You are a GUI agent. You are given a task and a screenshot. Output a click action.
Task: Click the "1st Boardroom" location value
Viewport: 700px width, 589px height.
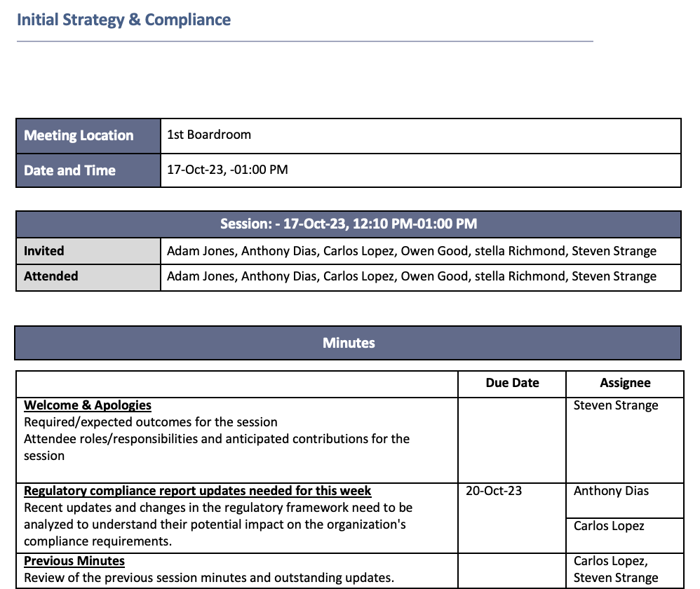coord(209,135)
